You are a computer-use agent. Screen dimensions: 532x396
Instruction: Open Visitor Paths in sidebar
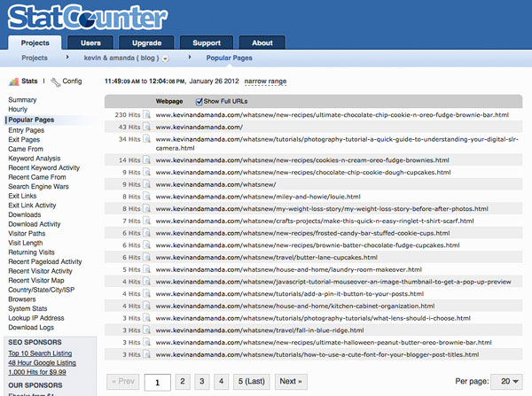pos(27,233)
